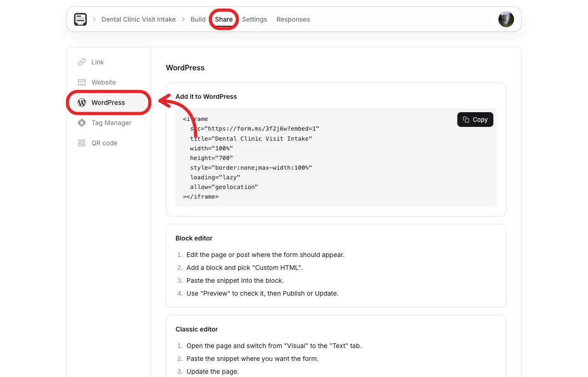This screenshot has width=588, height=377.
Task: Click the WordPress page title heading
Action: (x=185, y=68)
